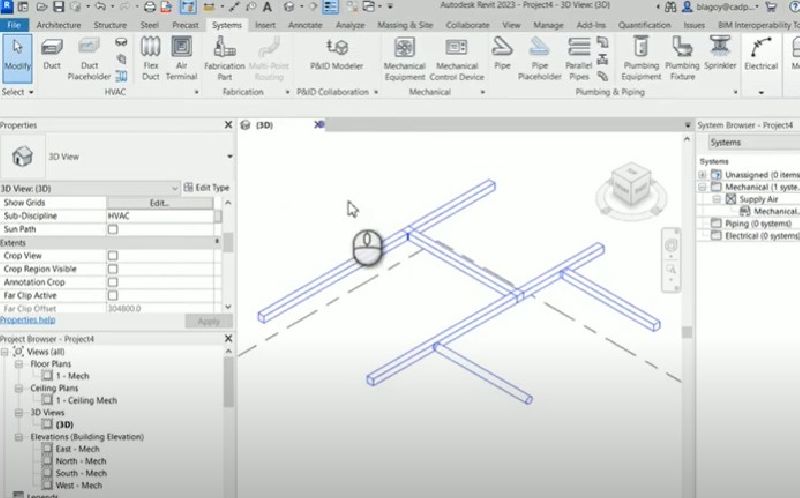The image size is (800, 498).
Task: Pick the Flex Duct tool
Action: point(151,58)
